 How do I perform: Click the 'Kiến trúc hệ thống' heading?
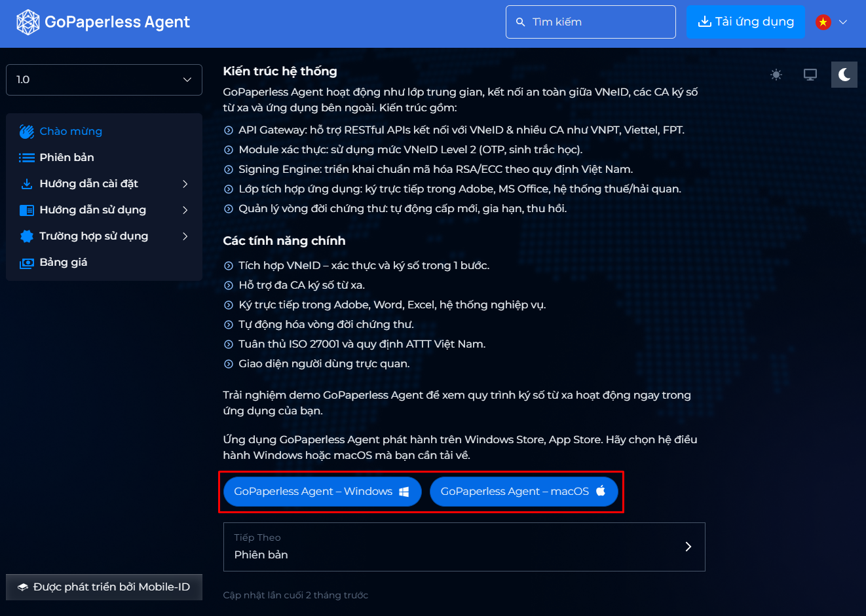coord(280,71)
